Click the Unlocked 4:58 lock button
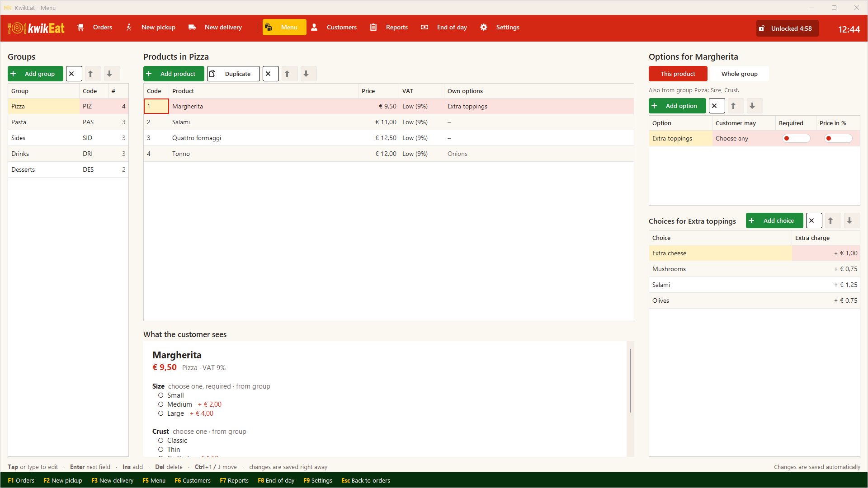 (x=787, y=28)
